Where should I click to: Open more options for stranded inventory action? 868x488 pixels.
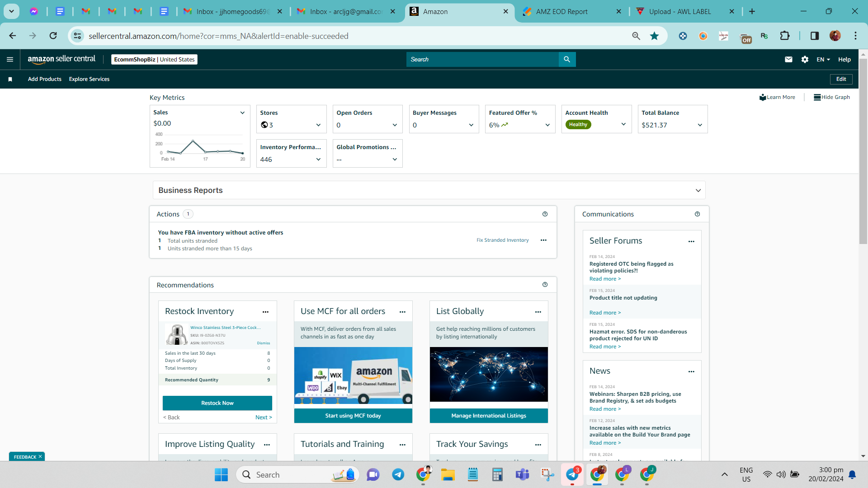point(543,240)
